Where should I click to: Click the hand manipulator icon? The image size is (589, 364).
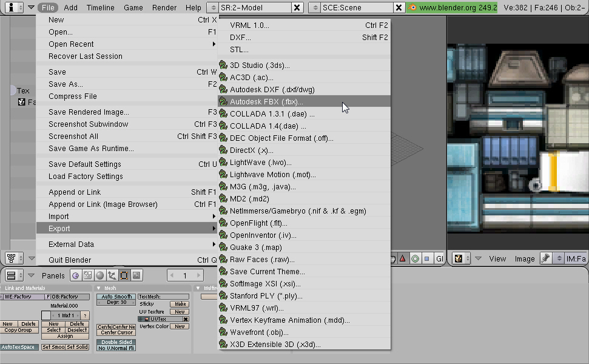coord(393,258)
